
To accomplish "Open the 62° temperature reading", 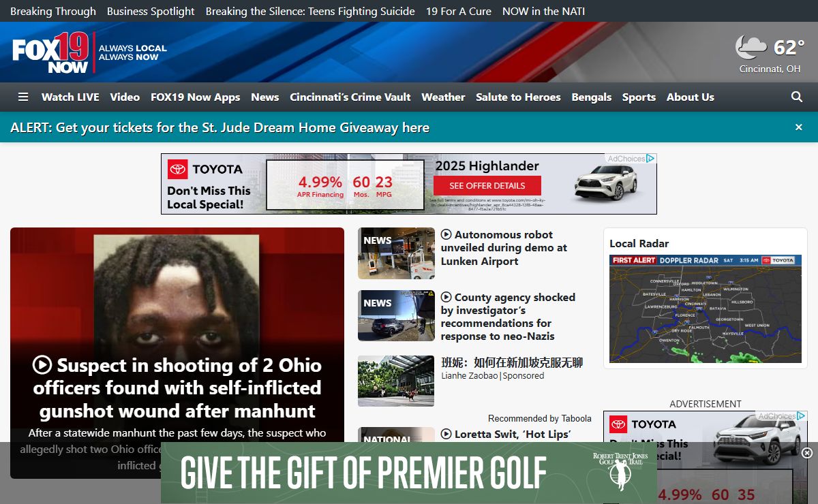I will coord(789,47).
